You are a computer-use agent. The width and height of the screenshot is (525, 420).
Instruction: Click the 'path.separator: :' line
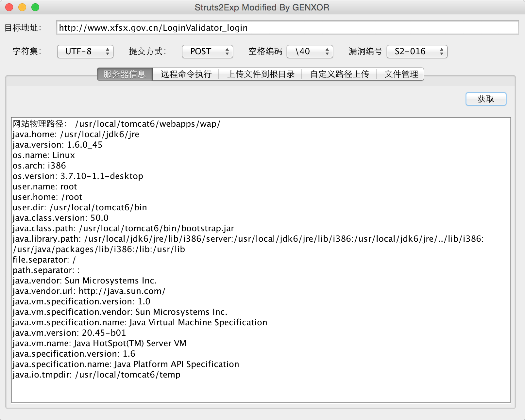(x=46, y=270)
